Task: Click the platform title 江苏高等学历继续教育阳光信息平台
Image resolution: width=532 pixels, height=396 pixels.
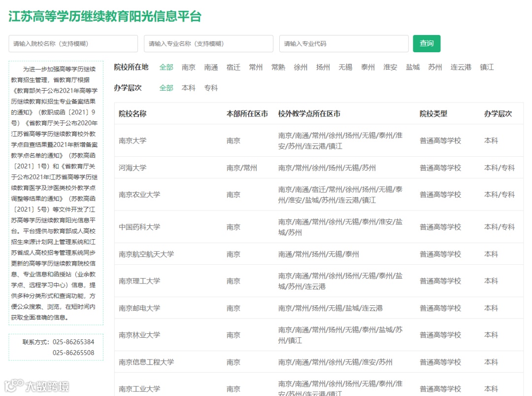Action: [x=105, y=16]
